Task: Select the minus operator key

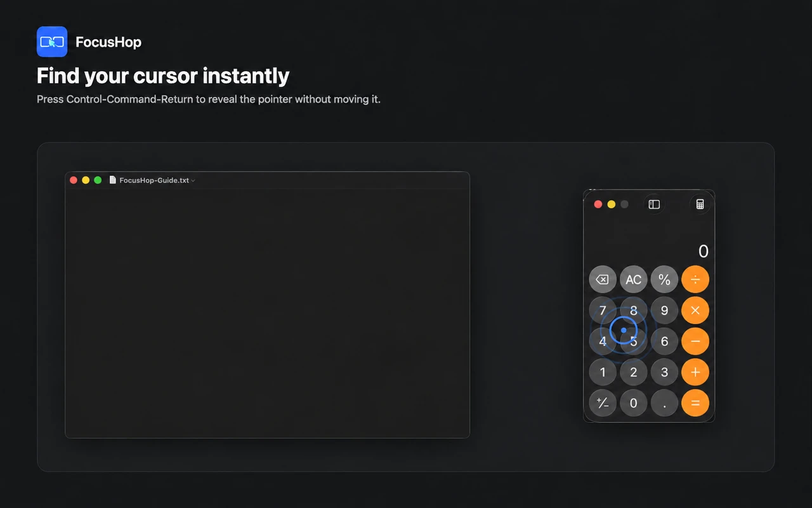Action: [695, 341]
